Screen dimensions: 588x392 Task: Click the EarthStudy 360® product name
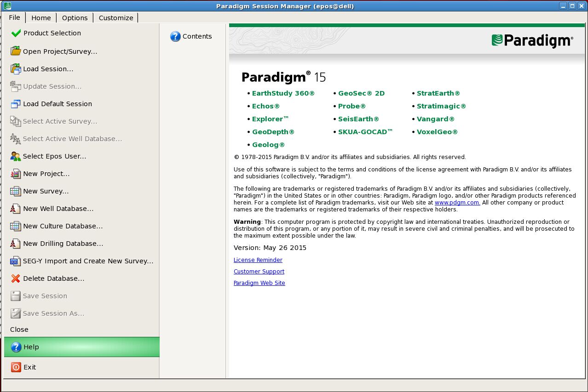click(283, 93)
